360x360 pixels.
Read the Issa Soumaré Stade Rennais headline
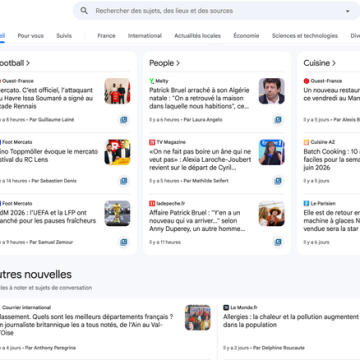(x=46, y=98)
